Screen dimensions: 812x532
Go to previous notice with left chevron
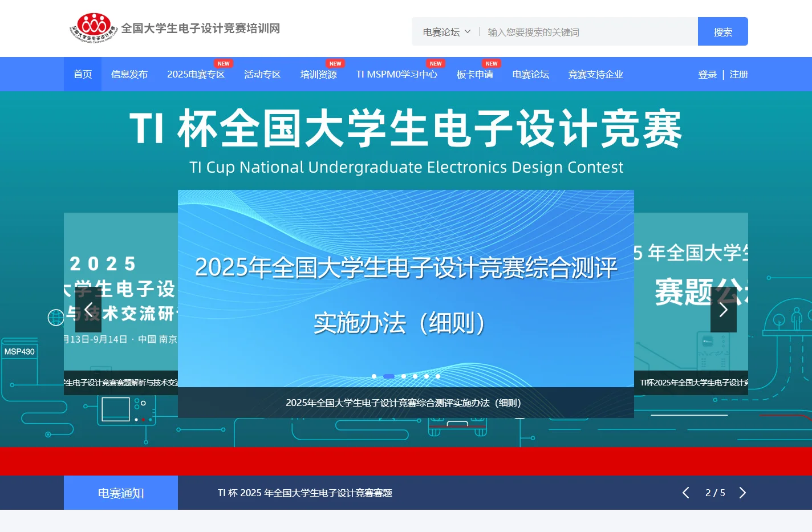click(x=686, y=493)
